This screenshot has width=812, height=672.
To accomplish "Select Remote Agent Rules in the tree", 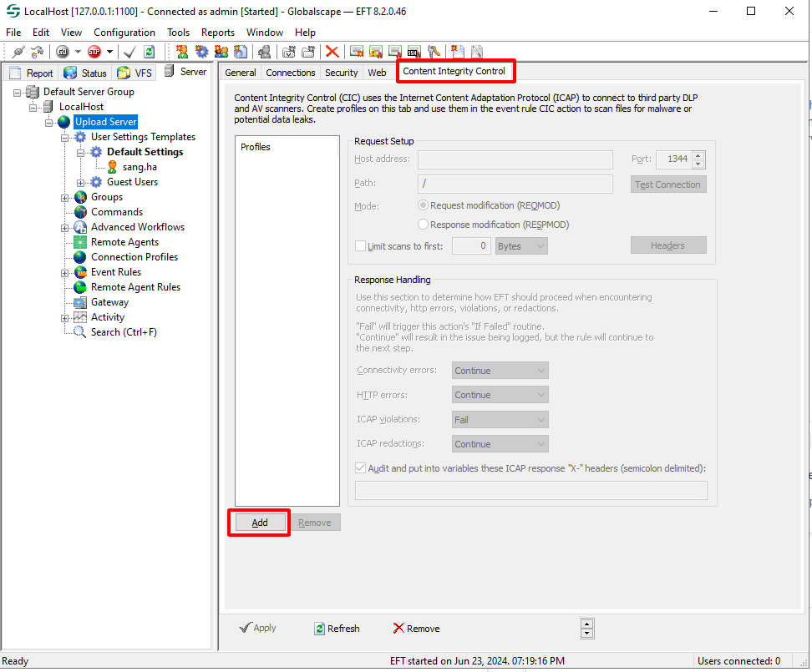I will coord(135,287).
